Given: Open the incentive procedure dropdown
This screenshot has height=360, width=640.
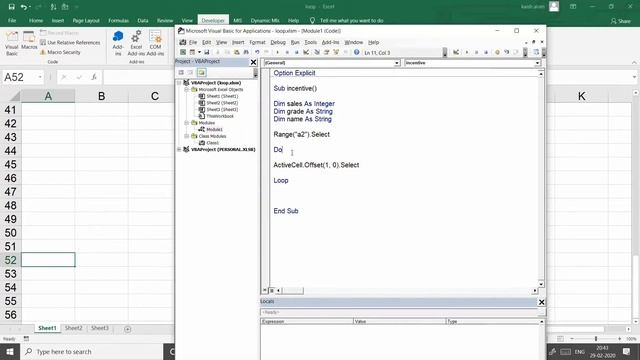Looking at the screenshot, I should [538, 63].
